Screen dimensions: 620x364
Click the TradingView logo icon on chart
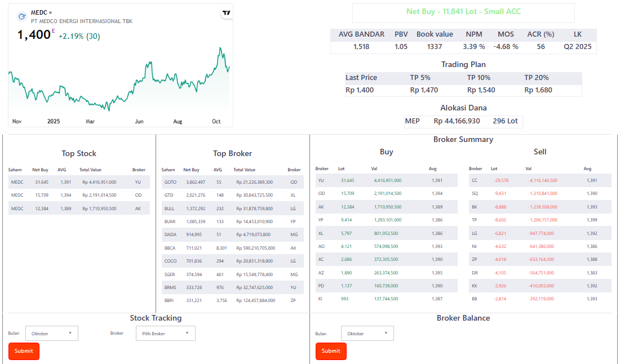click(226, 12)
